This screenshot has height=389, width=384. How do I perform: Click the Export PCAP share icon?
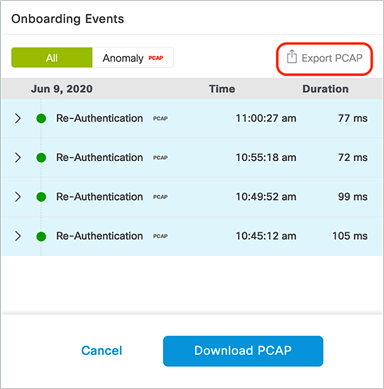292,57
